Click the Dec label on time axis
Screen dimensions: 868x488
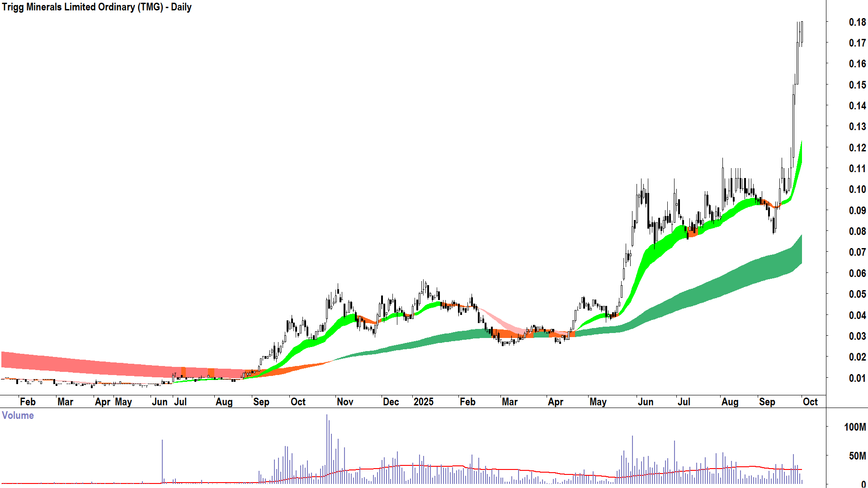391,402
